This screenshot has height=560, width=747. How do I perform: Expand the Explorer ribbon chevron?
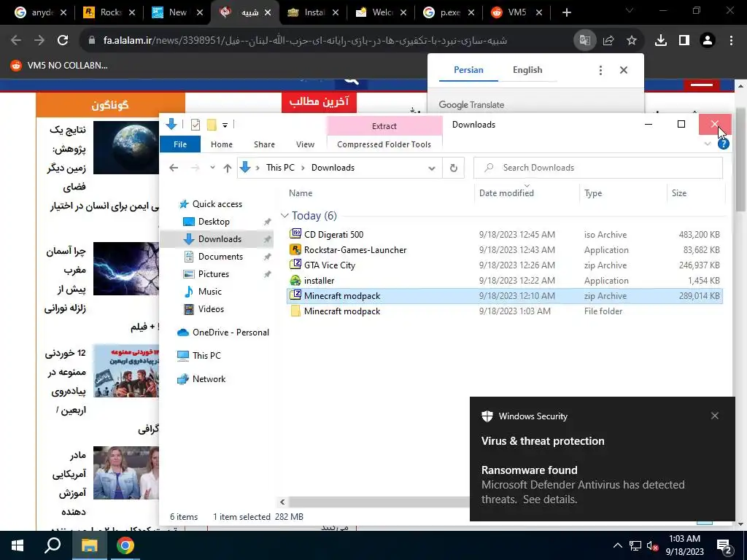coord(708,144)
